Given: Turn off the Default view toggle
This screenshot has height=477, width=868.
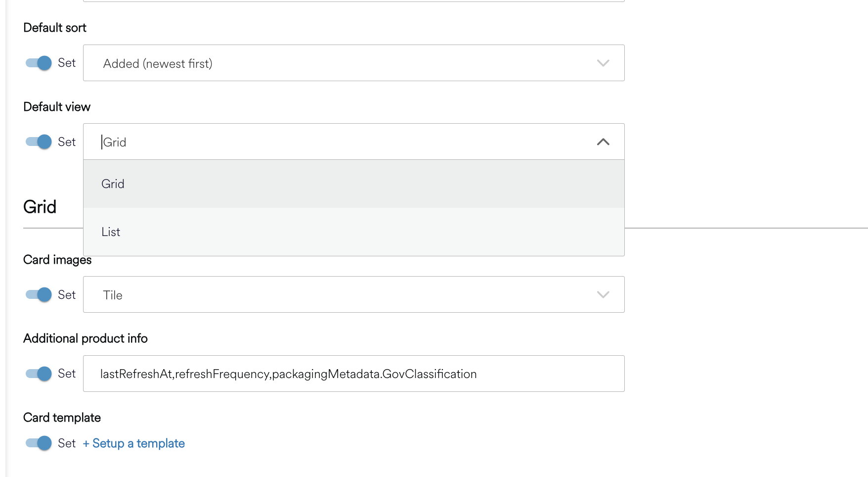Looking at the screenshot, I should [x=39, y=142].
